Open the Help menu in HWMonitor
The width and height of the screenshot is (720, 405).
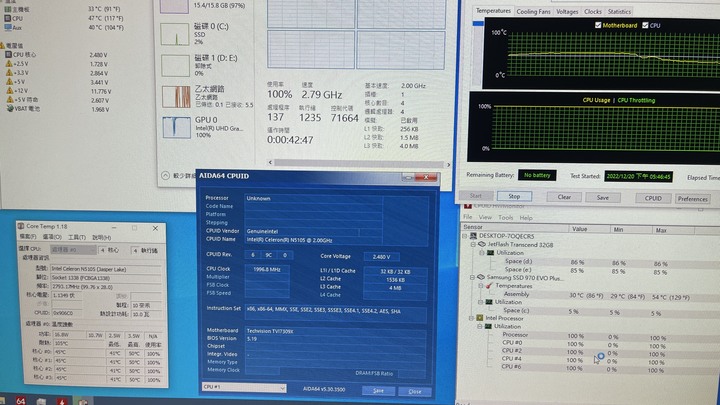[526, 218]
